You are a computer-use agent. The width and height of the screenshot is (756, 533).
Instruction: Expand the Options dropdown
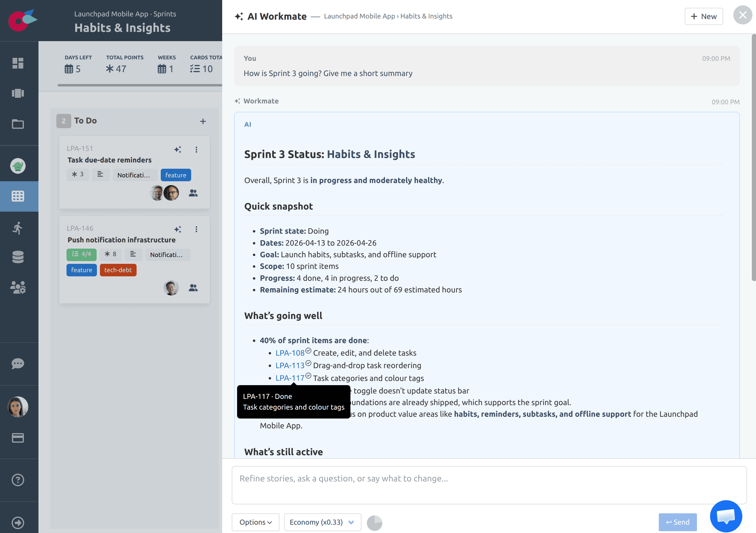255,522
